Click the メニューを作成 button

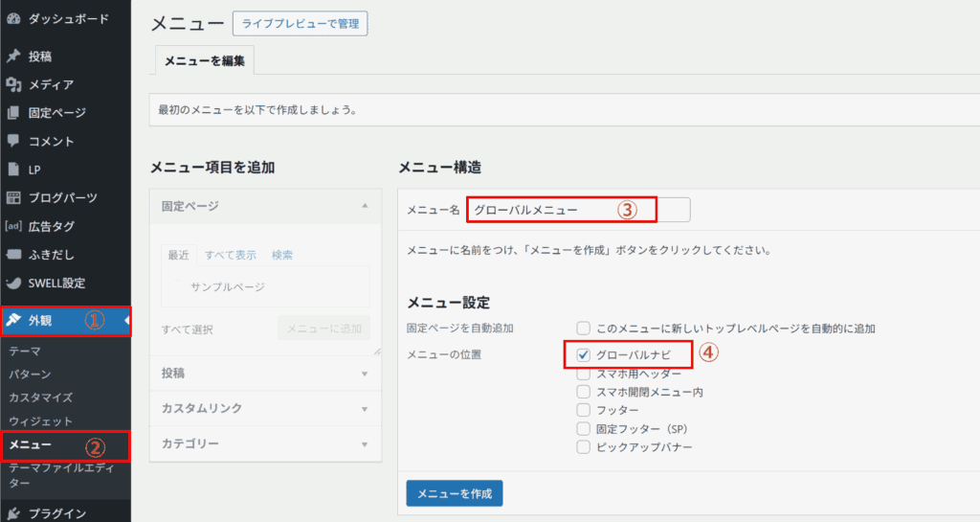point(455,493)
